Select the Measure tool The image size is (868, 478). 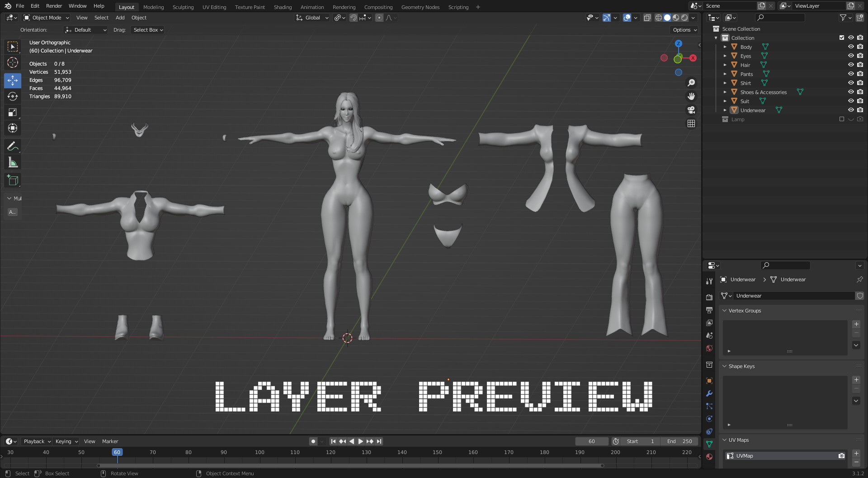13,162
